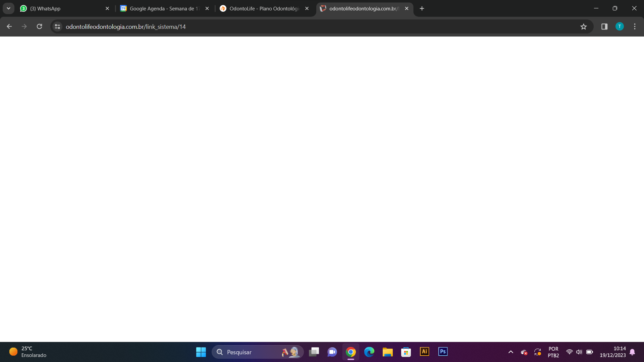Show hidden system tray icons
644x362 pixels.
coord(511,352)
